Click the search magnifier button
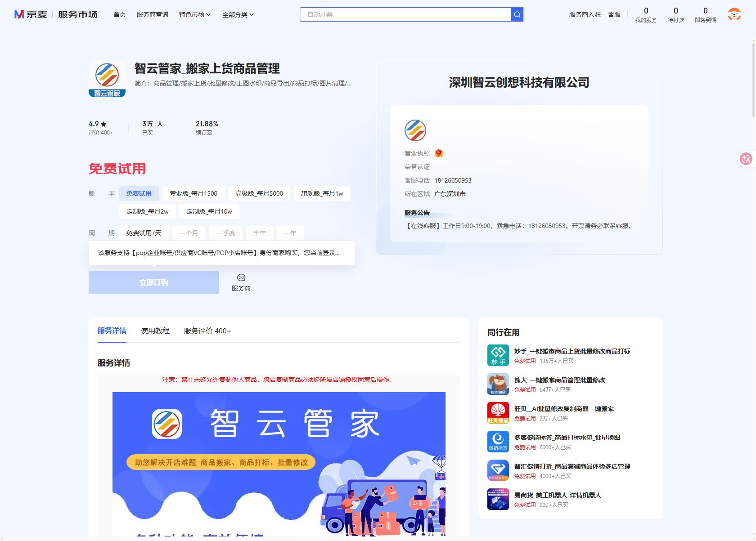Viewport: 756px width, 541px height. point(517,14)
